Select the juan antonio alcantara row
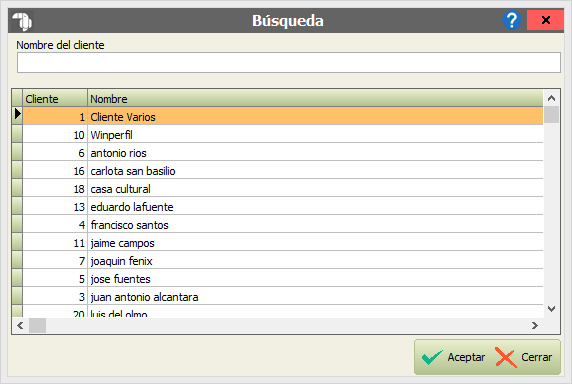The height and width of the screenshot is (384, 572). (x=283, y=297)
